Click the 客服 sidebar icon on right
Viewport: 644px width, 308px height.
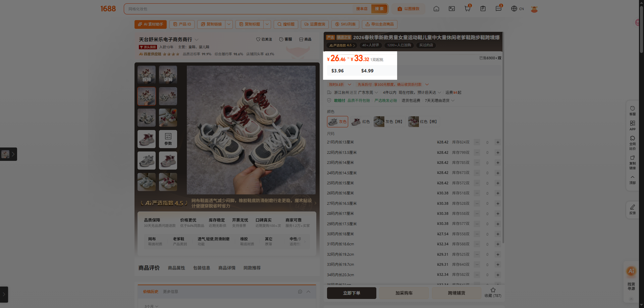pos(632,111)
